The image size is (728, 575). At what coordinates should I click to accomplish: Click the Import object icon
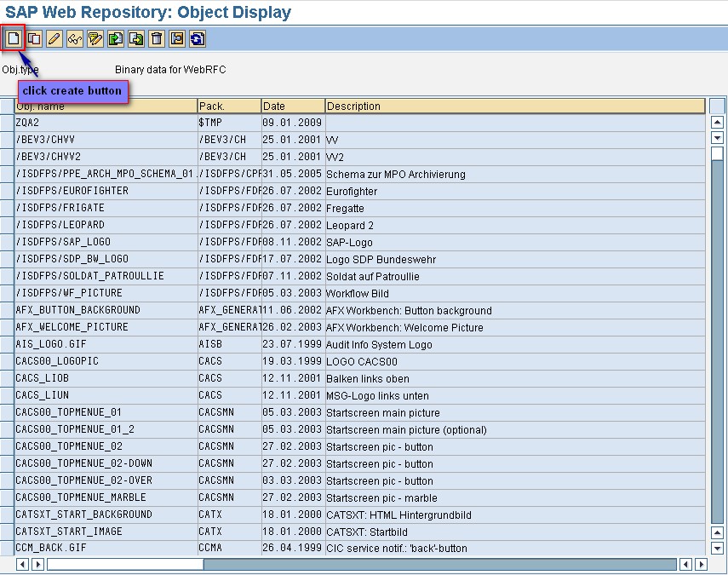(x=114, y=38)
